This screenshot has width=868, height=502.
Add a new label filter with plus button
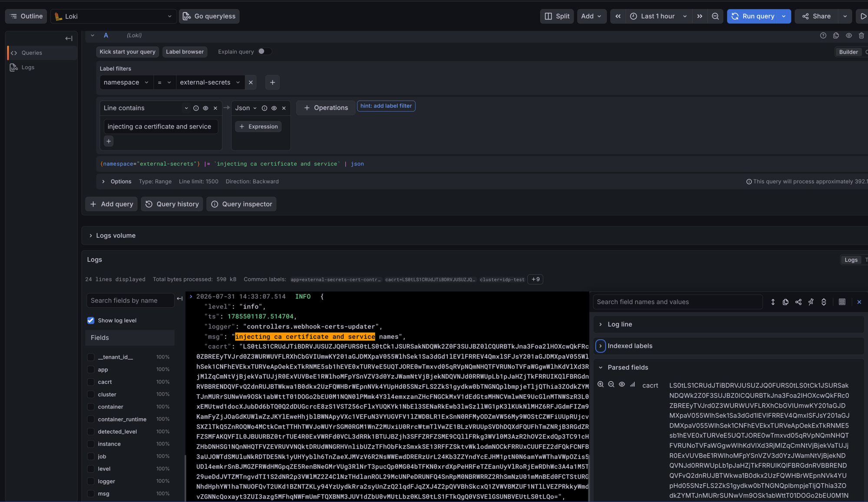[272, 82]
